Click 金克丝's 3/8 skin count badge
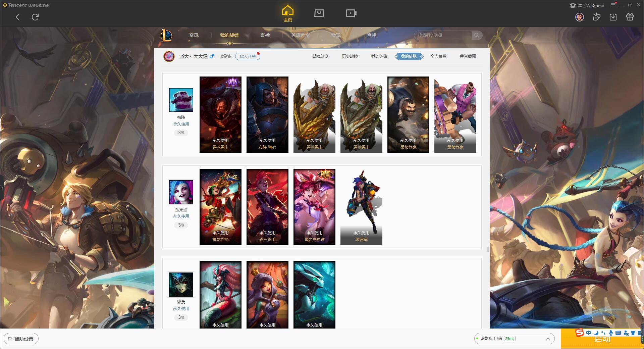644x349 pixels. (x=181, y=225)
